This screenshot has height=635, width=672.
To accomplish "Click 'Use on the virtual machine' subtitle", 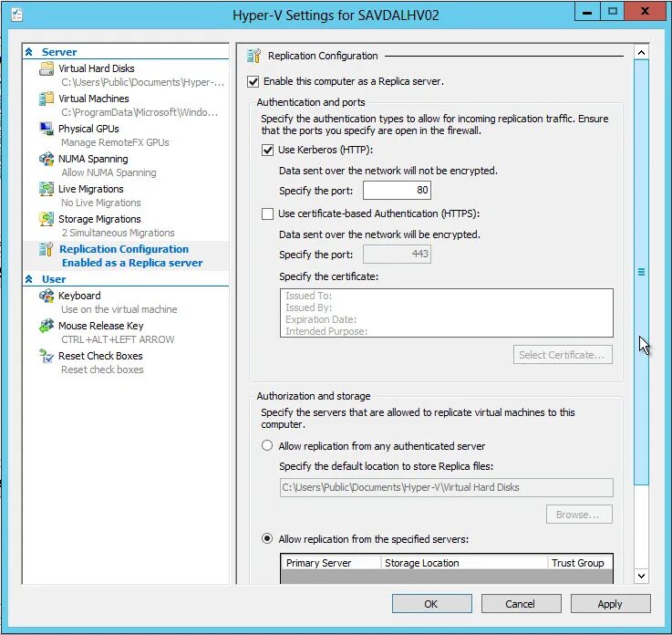I will [x=119, y=309].
